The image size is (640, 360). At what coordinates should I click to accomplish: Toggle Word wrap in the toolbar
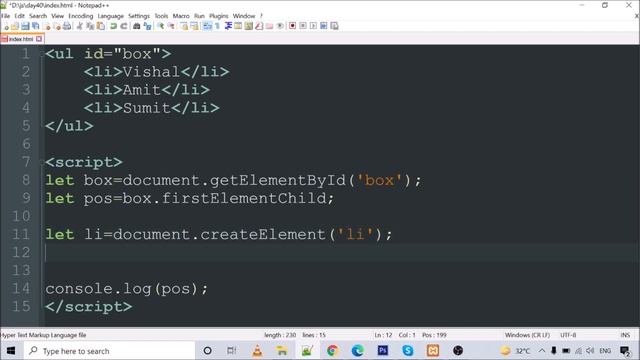click(x=206, y=26)
